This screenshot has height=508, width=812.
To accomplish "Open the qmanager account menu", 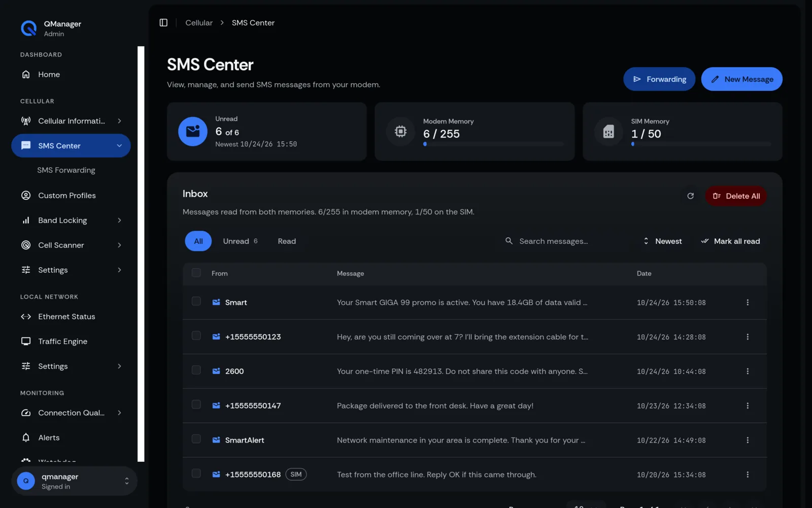I will pyautogui.click(x=74, y=481).
